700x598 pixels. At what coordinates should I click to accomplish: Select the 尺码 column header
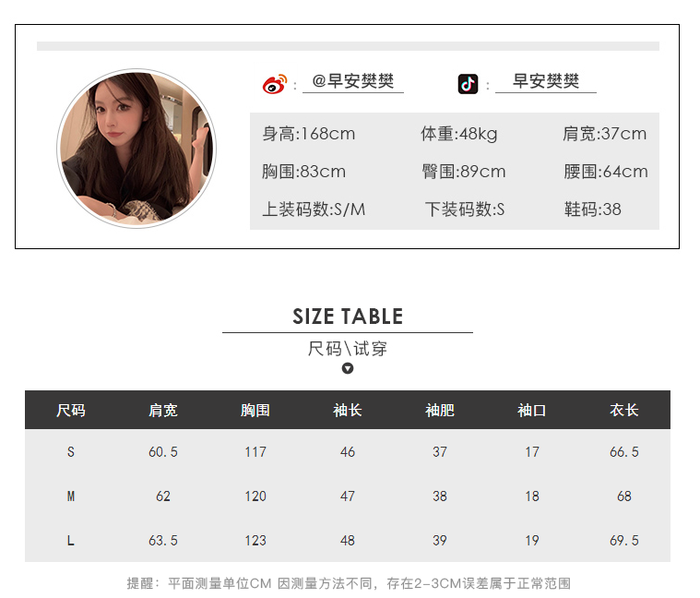pos(71,410)
